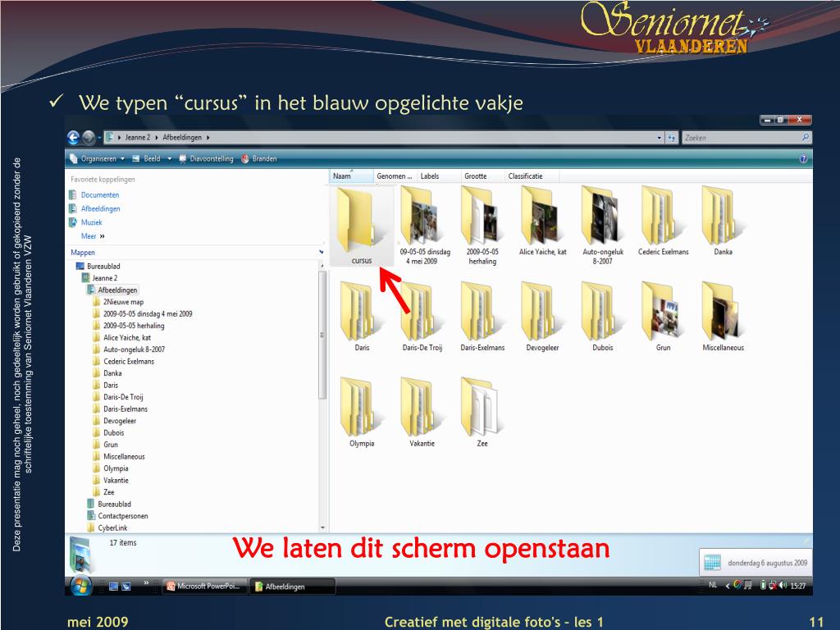Open Afbeeldingen favorite link

tap(100, 209)
